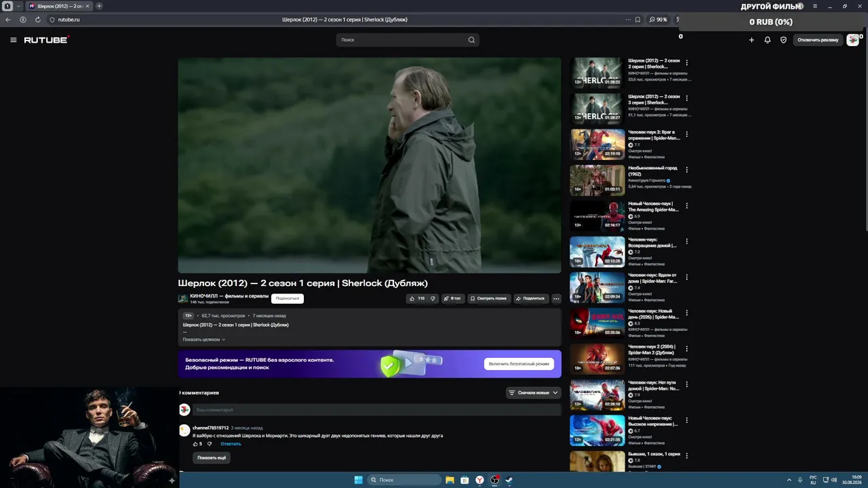
Task: Click the 'В топ' rocket button
Action: (x=452, y=298)
